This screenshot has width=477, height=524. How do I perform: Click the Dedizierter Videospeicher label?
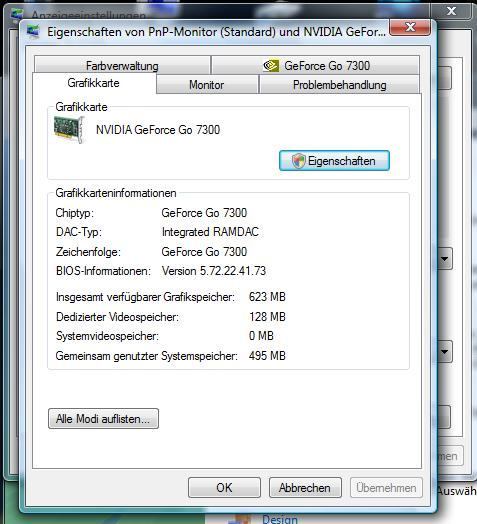[x=117, y=316]
